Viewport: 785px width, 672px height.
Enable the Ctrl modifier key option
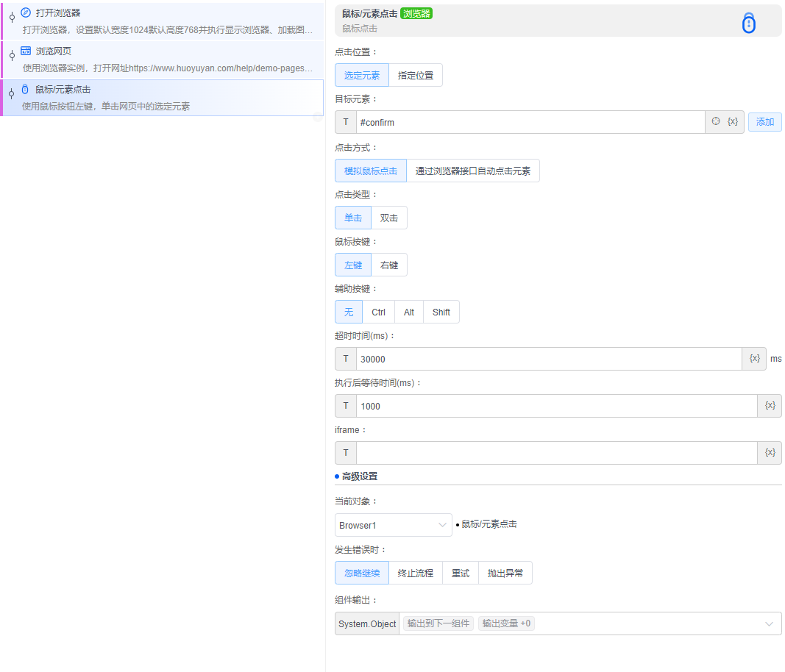click(378, 312)
